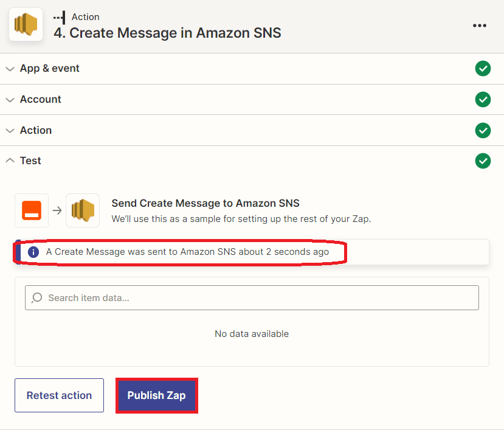Click the Amazon SNS header icon
The height and width of the screenshot is (430, 504).
pos(26,24)
